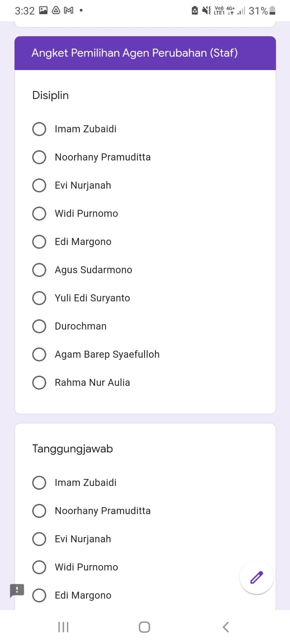This screenshot has width=290, height=644.
Task: Tap the purple pencil edit button
Action: 257,577
